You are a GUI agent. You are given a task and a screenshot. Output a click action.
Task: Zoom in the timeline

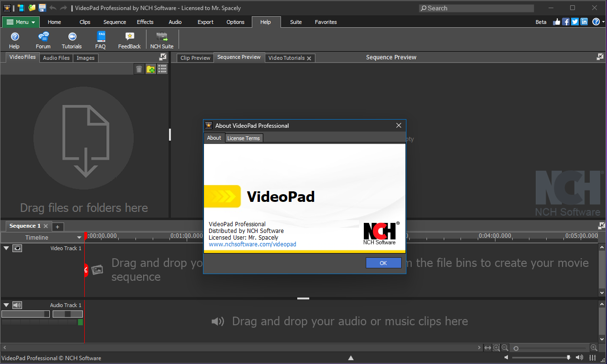tap(594, 348)
